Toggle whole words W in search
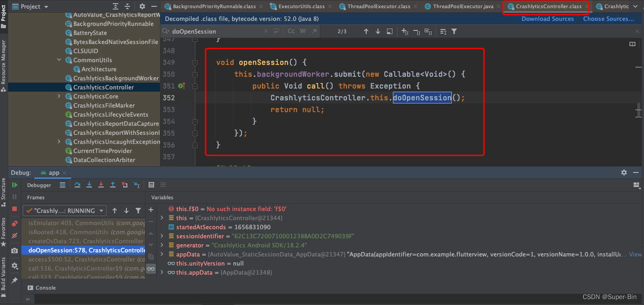 pyautogui.click(x=303, y=31)
